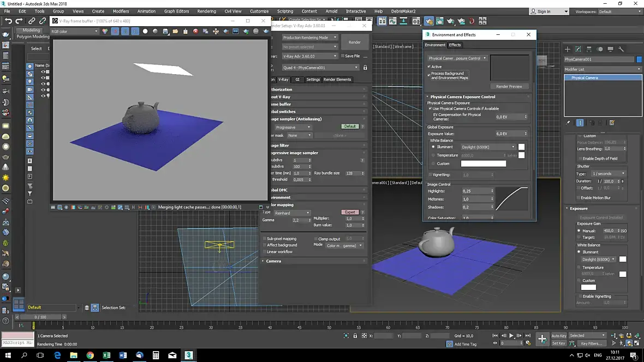Click the Play Animation button
The width and height of the screenshot is (644, 362).
click(x=511, y=336)
